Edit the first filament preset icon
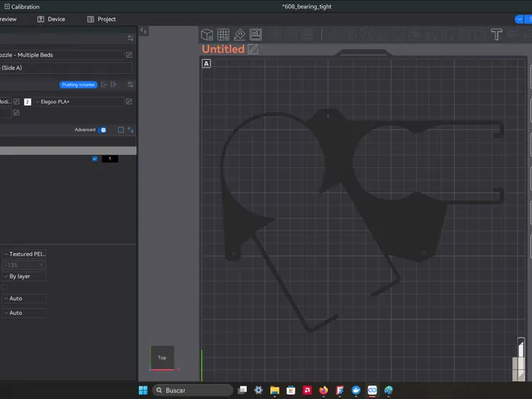 coord(17,101)
